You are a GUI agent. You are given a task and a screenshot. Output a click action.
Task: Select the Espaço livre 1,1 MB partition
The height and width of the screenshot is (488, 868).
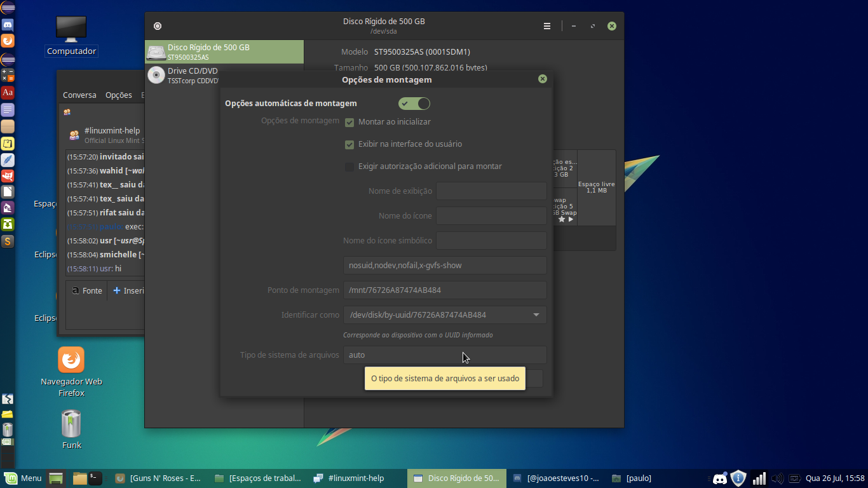pos(597,187)
